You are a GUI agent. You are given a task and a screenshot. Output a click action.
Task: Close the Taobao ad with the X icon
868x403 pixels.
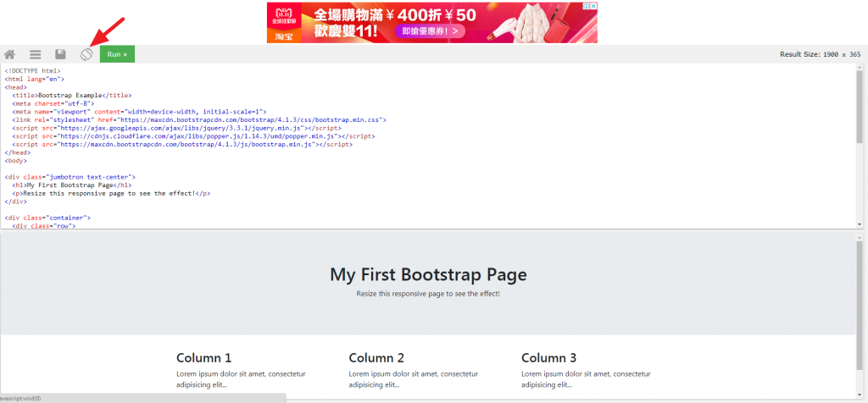pyautogui.click(x=593, y=6)
